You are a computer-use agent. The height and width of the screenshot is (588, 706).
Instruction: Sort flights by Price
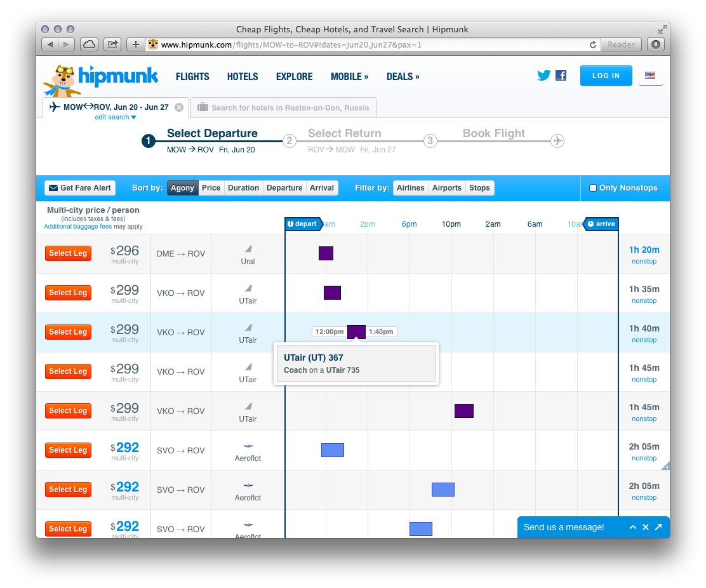[x=211, y=188]
